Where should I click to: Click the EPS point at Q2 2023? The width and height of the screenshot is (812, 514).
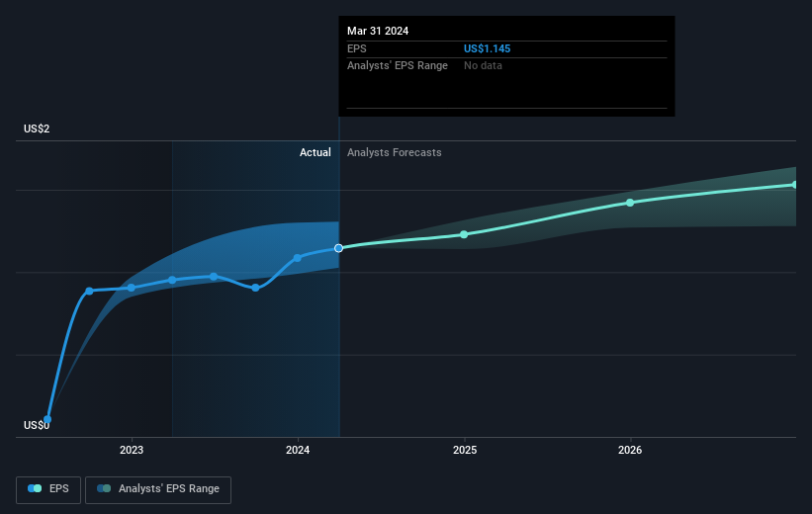click(172, 280)
